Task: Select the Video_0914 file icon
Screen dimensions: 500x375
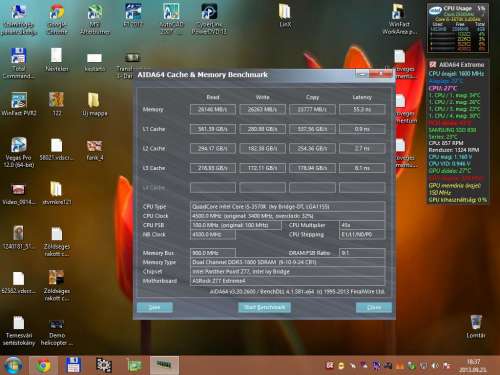Action: [x=19, y=194]
